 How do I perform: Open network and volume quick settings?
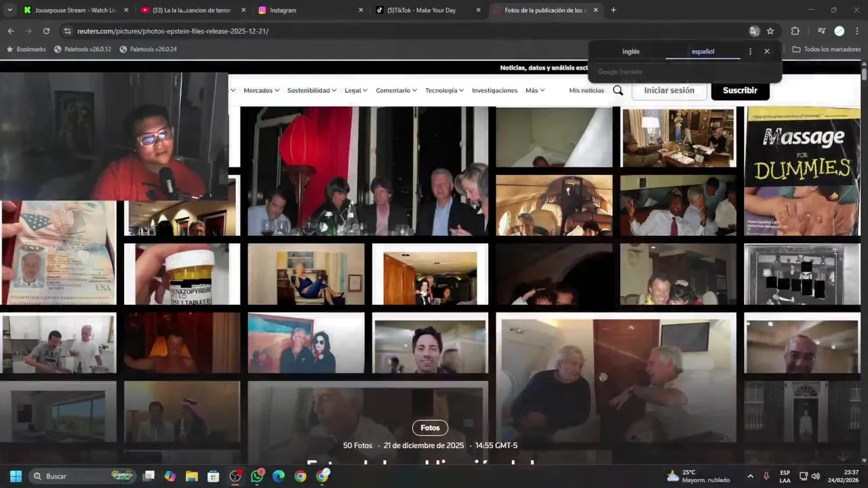(x=810, y=476)
